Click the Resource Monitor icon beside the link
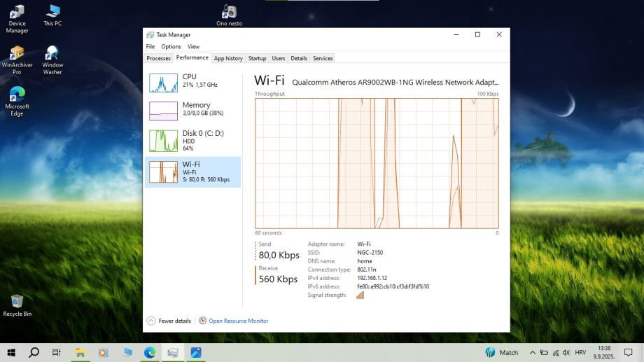 point(202,321)
